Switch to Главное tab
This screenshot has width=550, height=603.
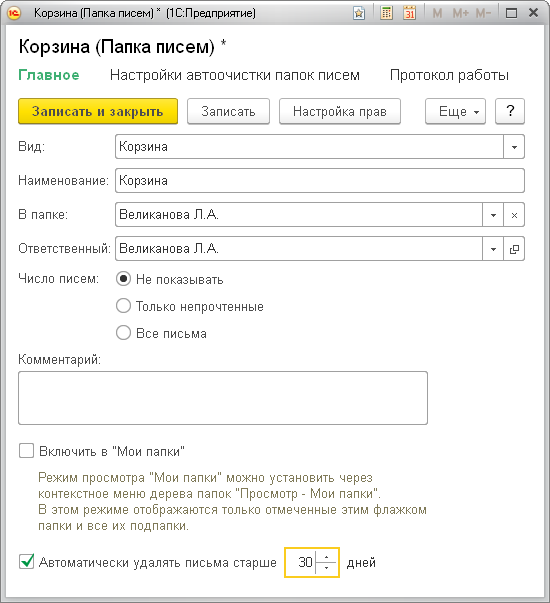click(49, 75)
